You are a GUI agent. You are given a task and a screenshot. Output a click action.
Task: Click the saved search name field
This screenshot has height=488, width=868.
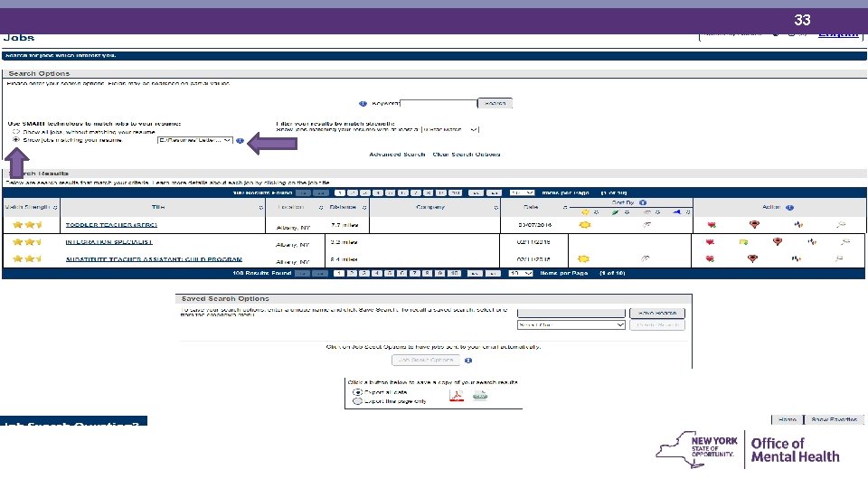point(571,313)
